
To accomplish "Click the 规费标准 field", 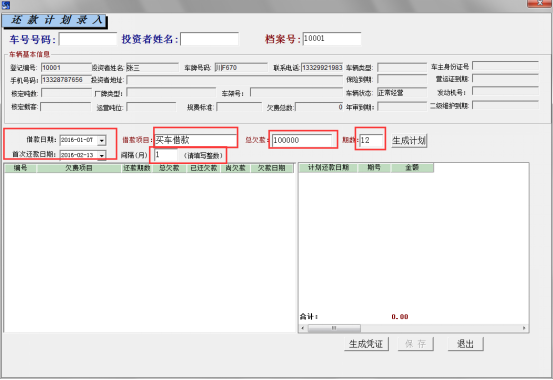I will 239,107.
